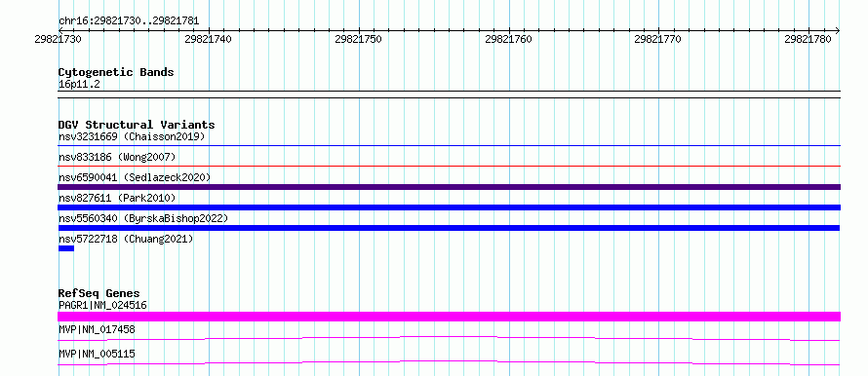
Task: Click the nsv5722718 (Chuang2021) label
Action: point(126,239)
